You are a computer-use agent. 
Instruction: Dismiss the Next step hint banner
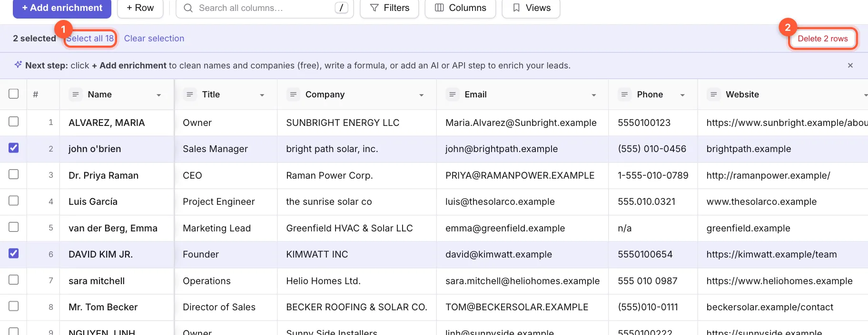[850, 66]
